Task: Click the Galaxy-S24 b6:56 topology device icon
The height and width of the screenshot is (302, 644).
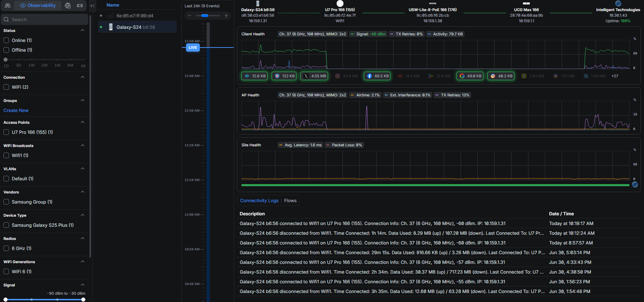Action: 258,3
